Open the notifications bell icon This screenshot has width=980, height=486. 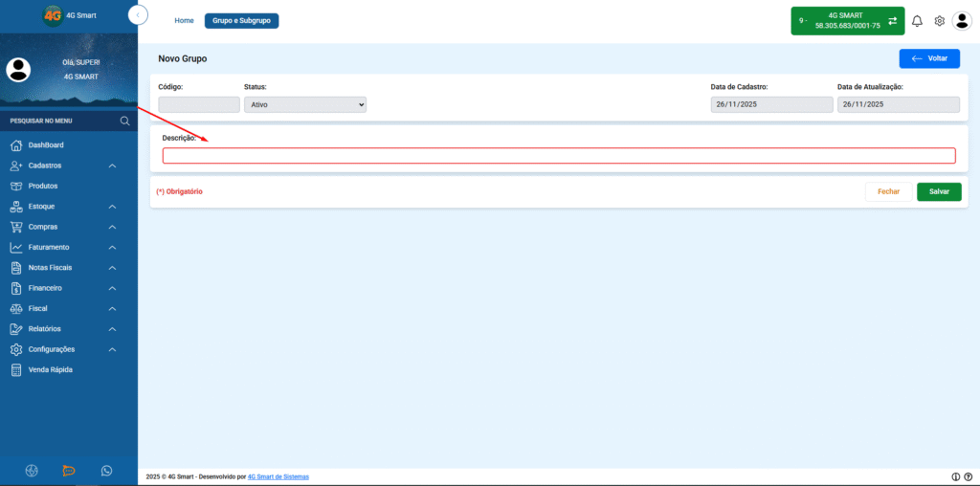pos(917,21)
